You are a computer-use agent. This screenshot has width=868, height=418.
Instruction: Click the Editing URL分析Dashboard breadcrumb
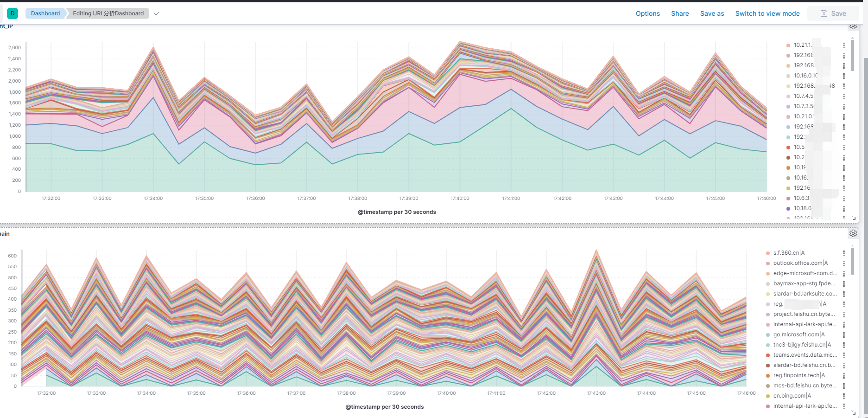pos(108,13)
